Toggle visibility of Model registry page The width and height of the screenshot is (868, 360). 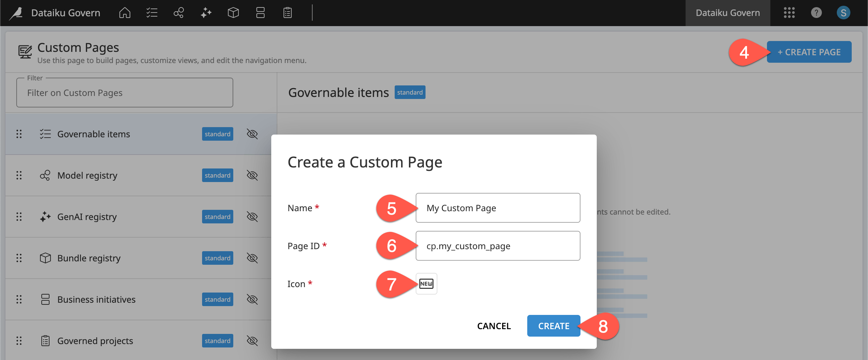tap(252, 175)
